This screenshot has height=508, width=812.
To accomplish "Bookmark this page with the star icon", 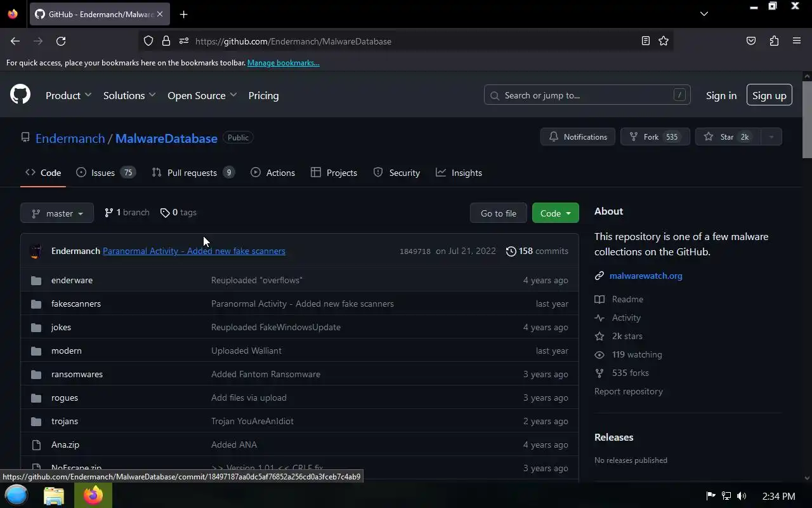I will point(664,41).
